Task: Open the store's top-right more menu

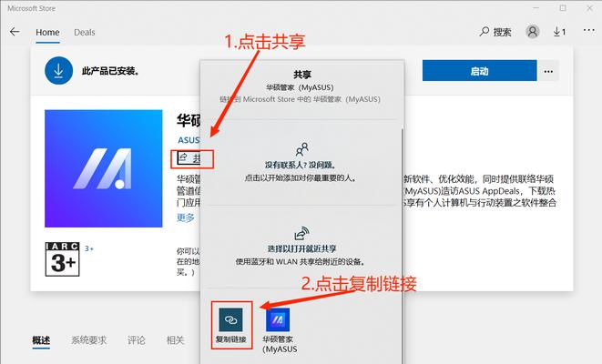Action: (x=589, y=30)
